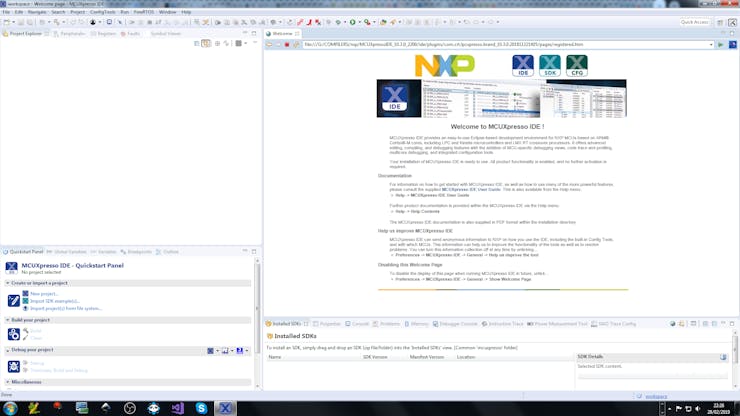Switch to the Breakpoints tab
Image resolution: width=740 pixels, height=416 pixels.
click(x=136, y=252)
